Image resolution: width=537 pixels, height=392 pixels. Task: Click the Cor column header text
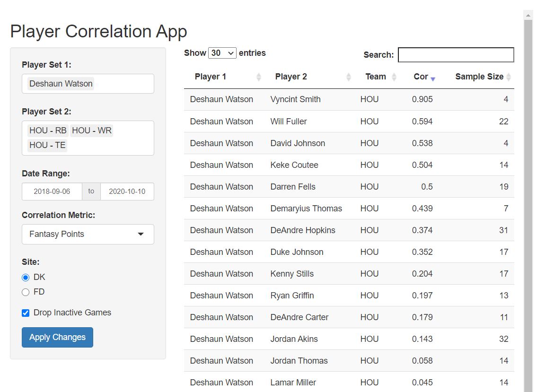point(421,77)
